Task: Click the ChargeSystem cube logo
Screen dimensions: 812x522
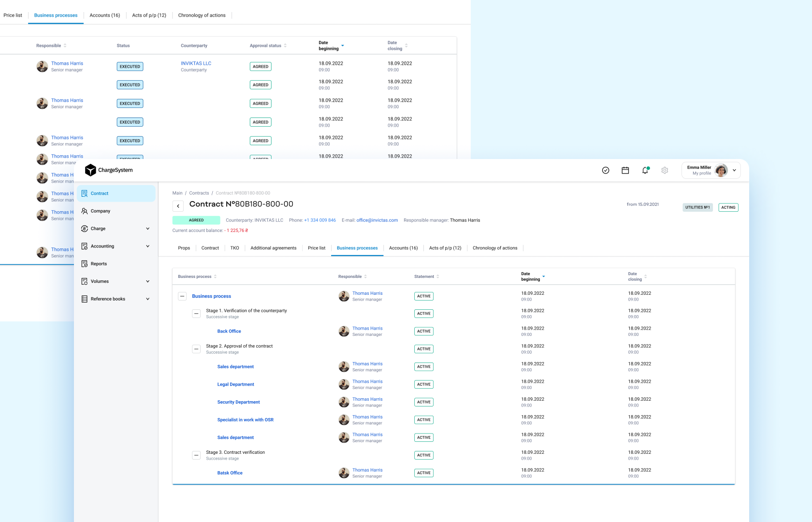Action: click(x=90, y=170)
